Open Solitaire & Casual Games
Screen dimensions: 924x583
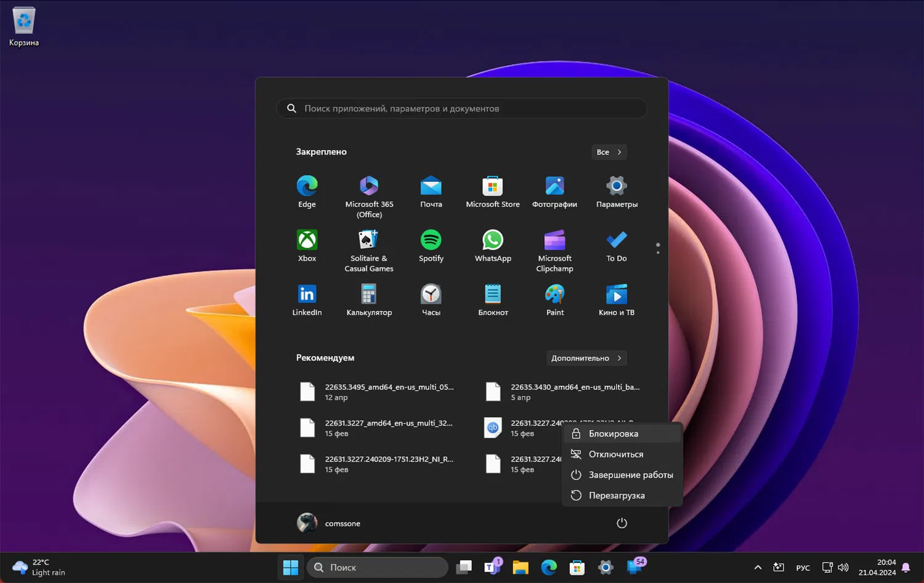click(369, 250)
